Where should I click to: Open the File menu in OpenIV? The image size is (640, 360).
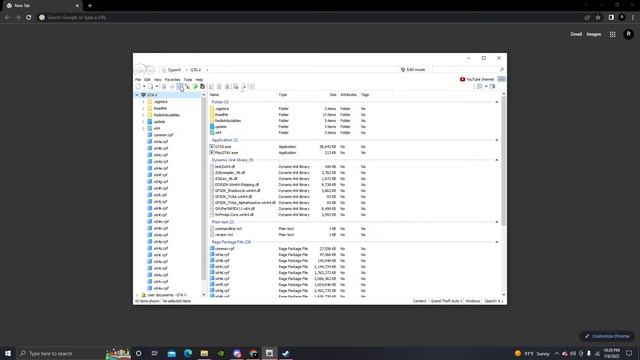click(138, 80)
